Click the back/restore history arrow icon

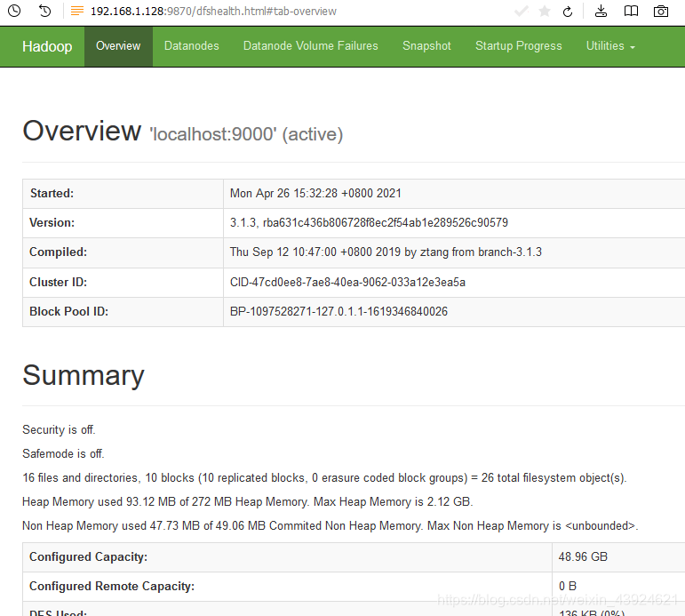[x=44, y=11]
